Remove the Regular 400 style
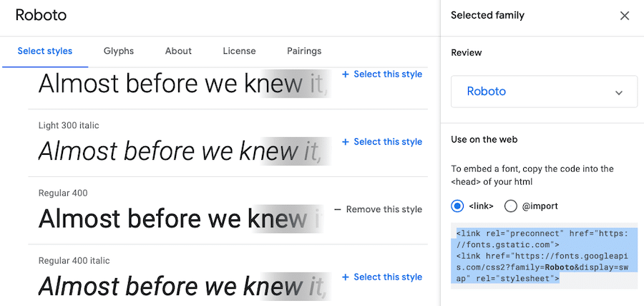Viewport: 644px width, 306px height. coord(384,210)
